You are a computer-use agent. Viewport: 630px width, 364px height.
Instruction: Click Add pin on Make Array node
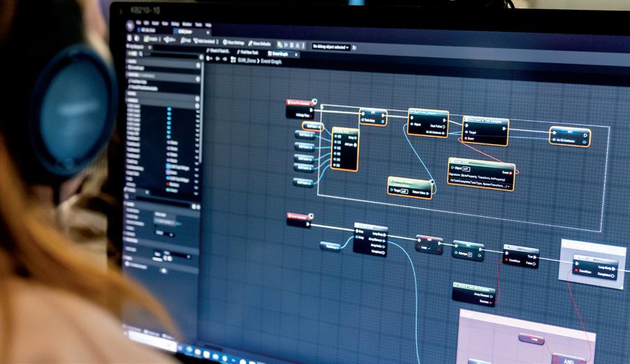[x=350, y=144]
